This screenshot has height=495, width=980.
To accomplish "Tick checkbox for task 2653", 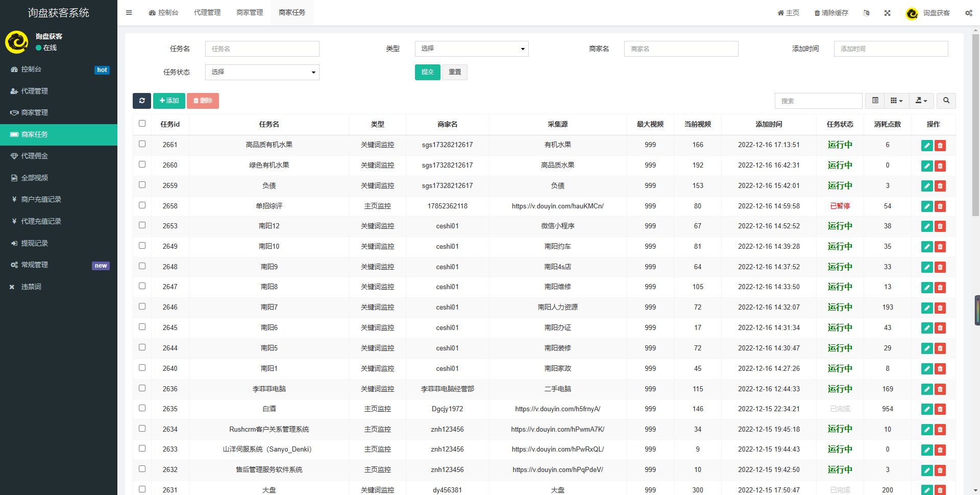I will point(142,225).
